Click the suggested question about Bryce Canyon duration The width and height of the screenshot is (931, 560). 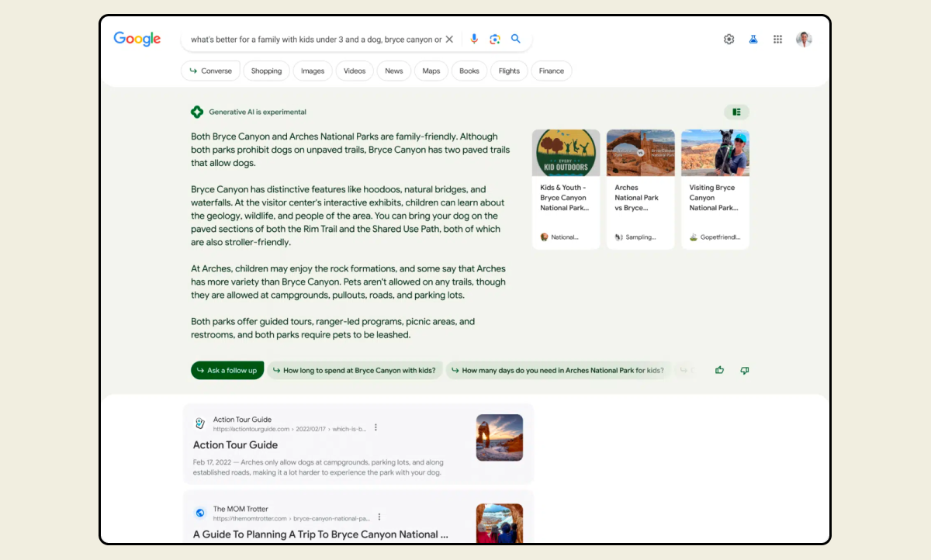click(355, 370)
